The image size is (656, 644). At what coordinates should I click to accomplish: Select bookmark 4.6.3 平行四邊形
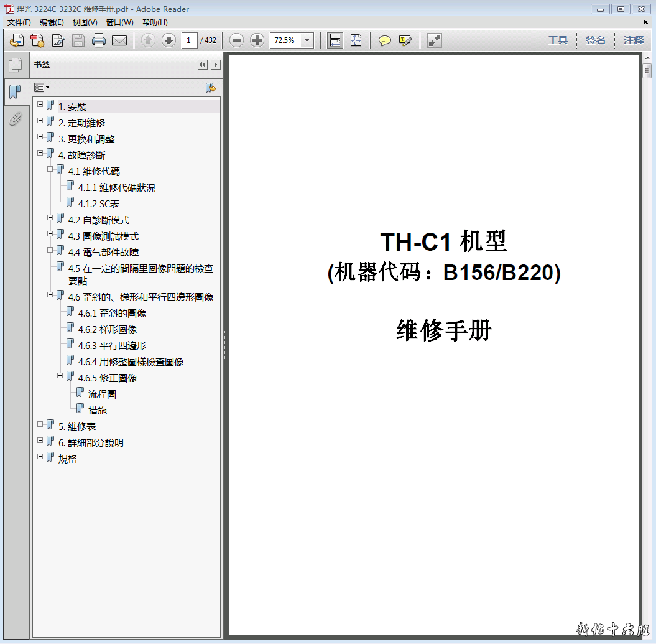pyautogui.click(x=112, y=346)
